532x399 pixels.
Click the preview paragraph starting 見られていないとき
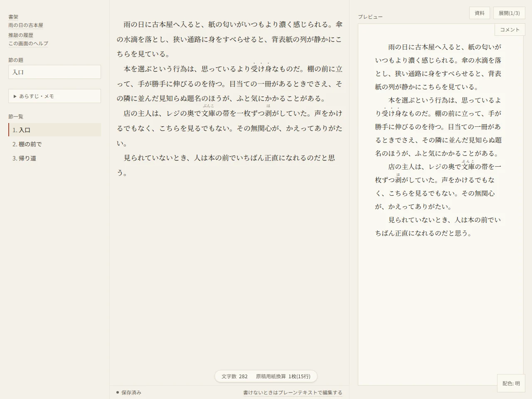click(x=438, y=227)
